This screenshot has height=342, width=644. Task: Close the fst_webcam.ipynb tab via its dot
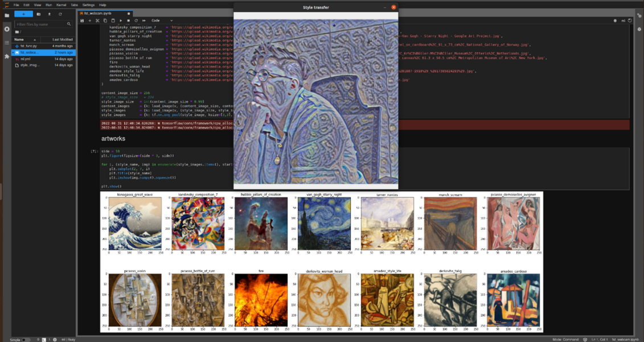coord(129,14)
